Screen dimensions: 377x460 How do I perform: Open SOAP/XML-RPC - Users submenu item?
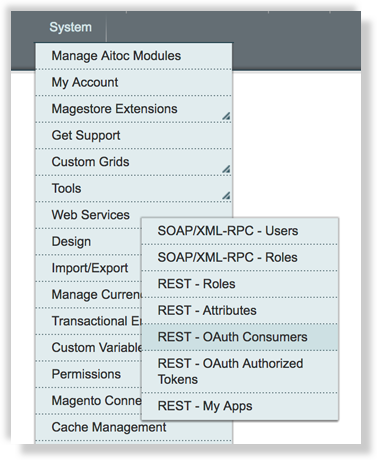click(x=240, y=231)
